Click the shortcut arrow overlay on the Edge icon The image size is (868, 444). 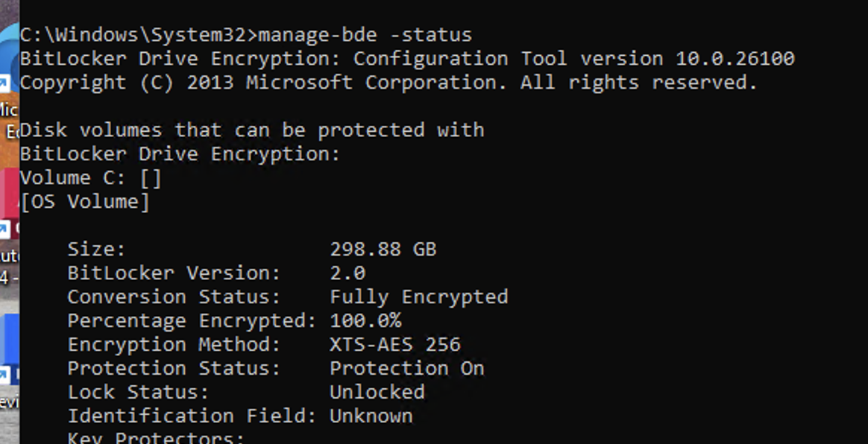pos(4,83)
